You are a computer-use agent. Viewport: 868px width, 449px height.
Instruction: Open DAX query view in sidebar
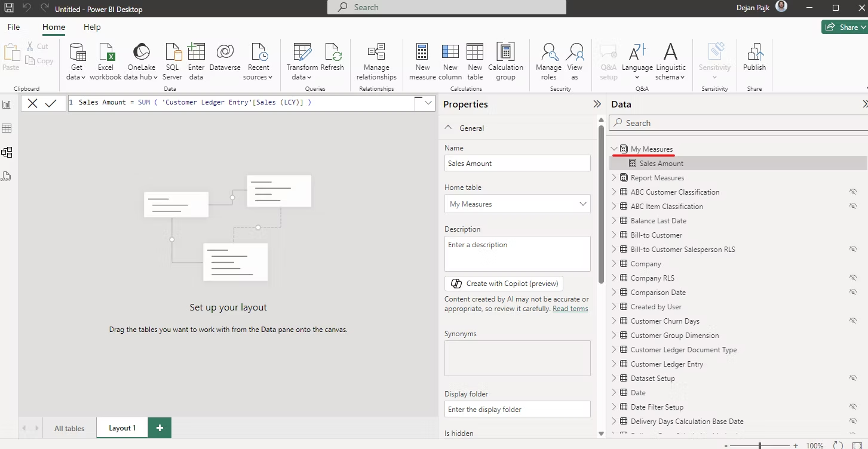[7, 176]
